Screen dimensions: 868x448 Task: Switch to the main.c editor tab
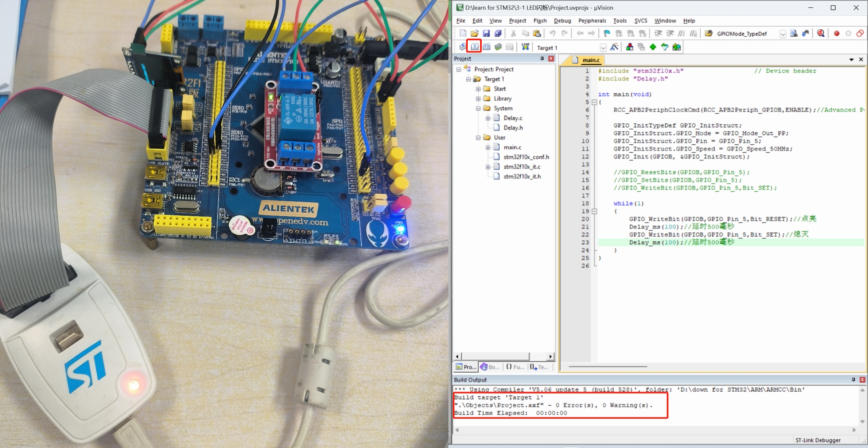click(586, 60)
